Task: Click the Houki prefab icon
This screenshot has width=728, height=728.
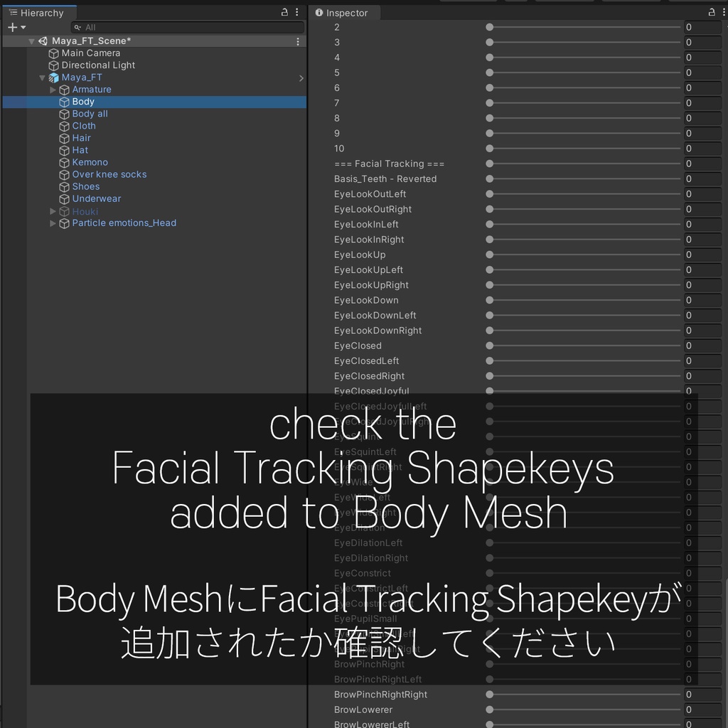Action: 64,210
